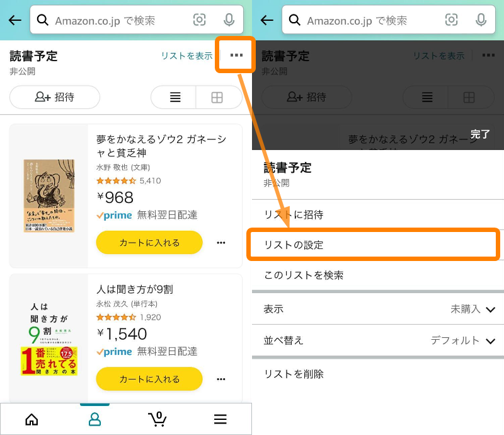Open the account profile tab in the bottom bar
The width and height of the screenshot is (504, 435).
[x=95, y=419]
